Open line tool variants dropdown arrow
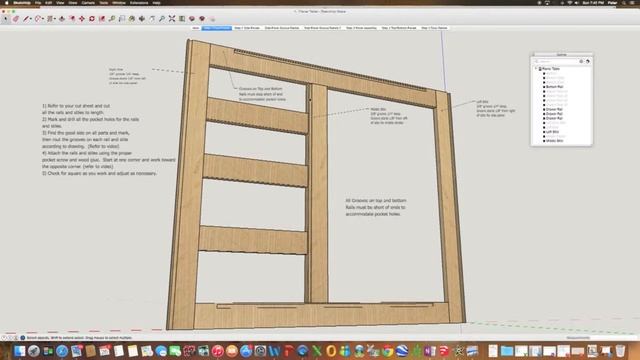This screenshot has width=640, height=360. click(31, 19)
